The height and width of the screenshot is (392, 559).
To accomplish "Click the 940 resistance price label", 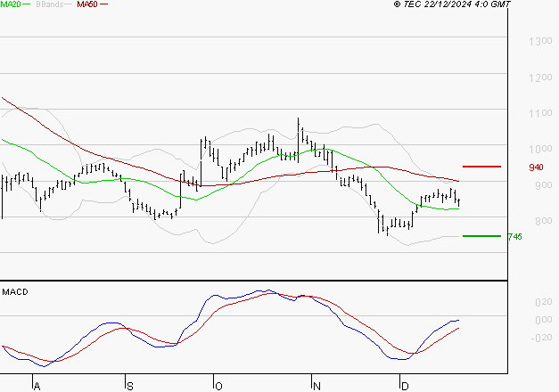I will pos(536,167).
